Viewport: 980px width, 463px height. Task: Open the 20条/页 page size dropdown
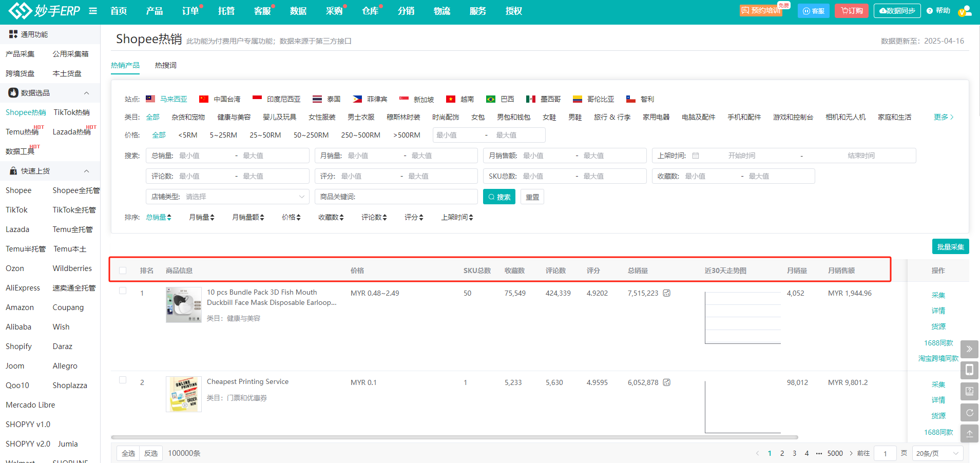coord(937,453)
